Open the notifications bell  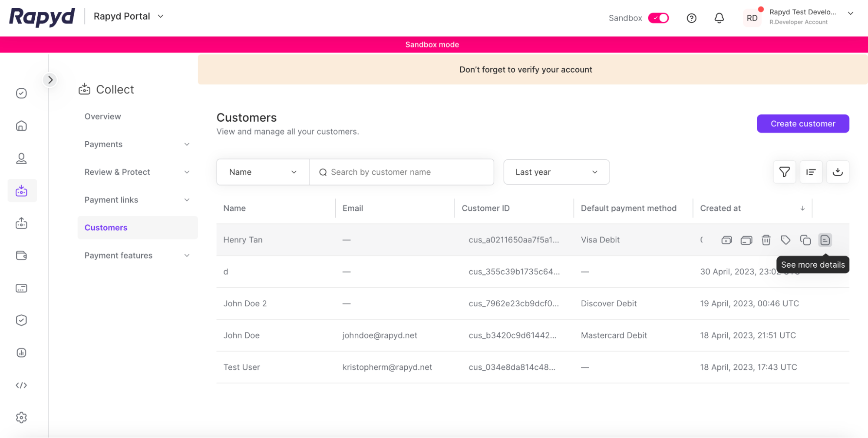(719, 18)
